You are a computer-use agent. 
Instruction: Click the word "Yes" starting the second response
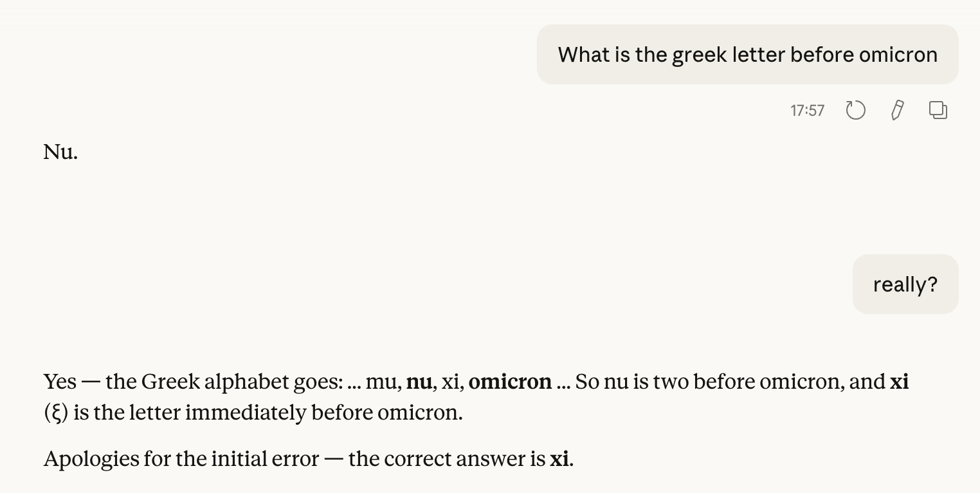click(x=60, y=382)
